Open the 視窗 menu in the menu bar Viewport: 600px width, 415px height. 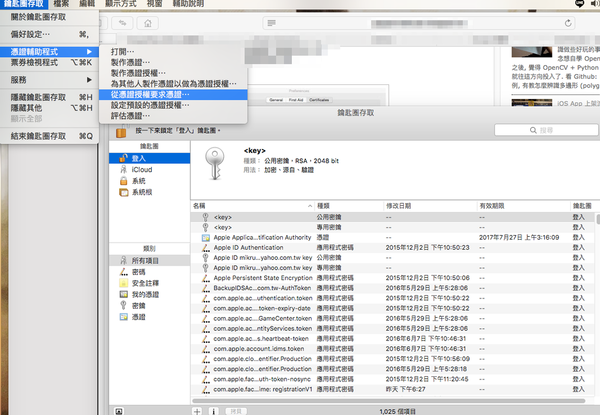[x=155, y=4]
